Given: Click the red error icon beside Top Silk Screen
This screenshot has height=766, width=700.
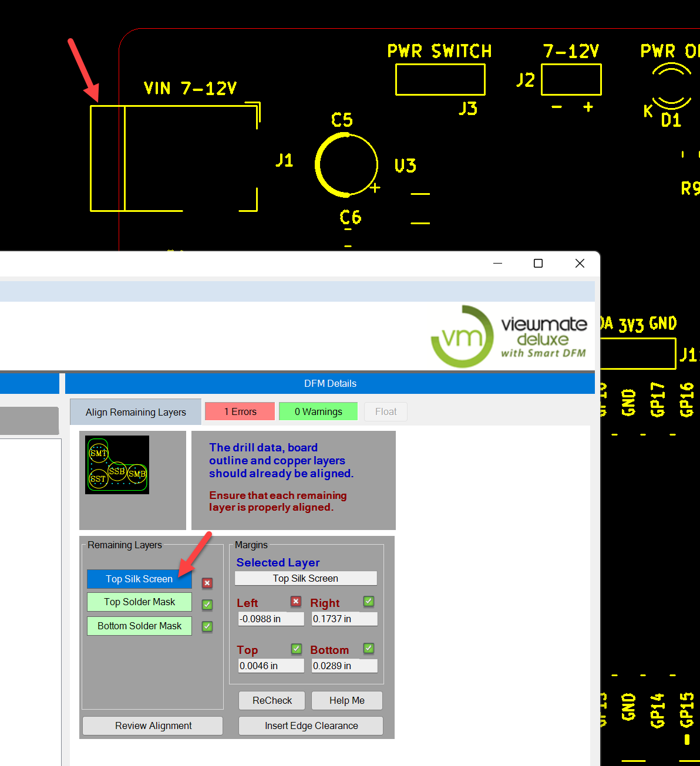Looking at the screenshot, I should pos(207,583).
